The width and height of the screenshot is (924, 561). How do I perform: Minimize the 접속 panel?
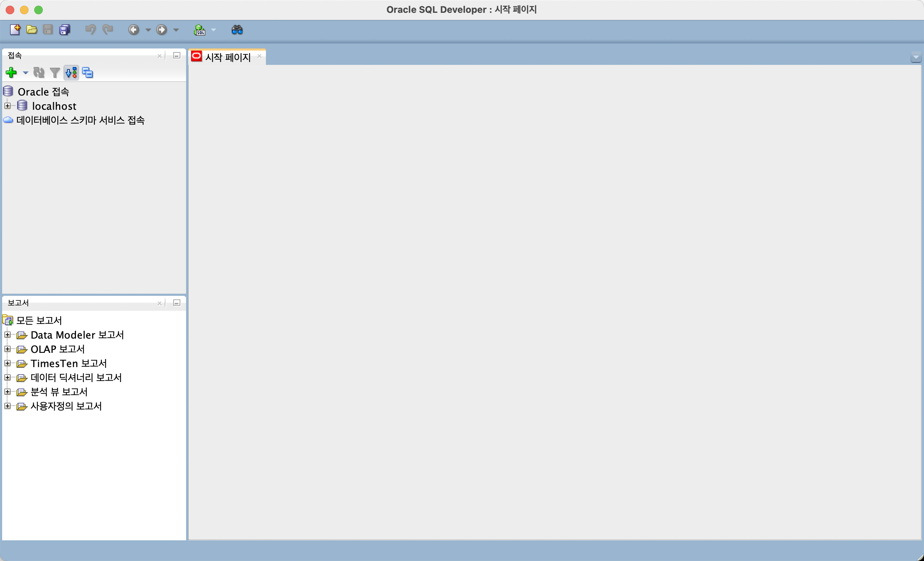pyautogui.click(x=177, y=56)
